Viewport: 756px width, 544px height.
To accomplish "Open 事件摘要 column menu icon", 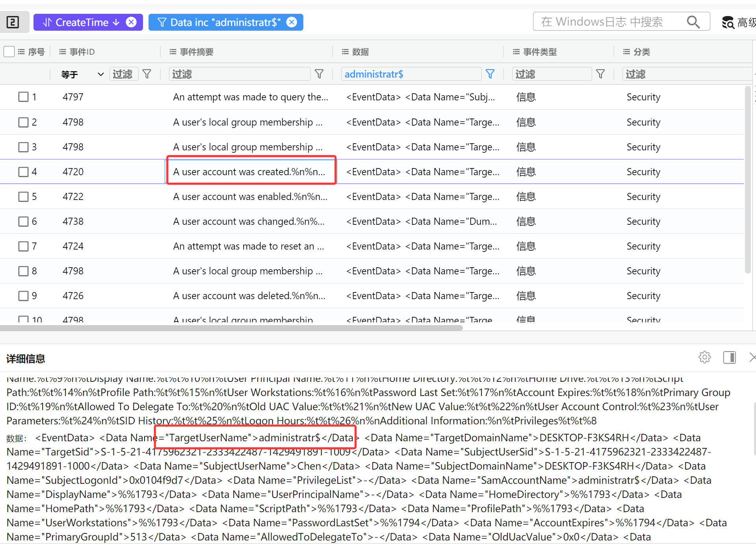I will click(x=173, y=52).
